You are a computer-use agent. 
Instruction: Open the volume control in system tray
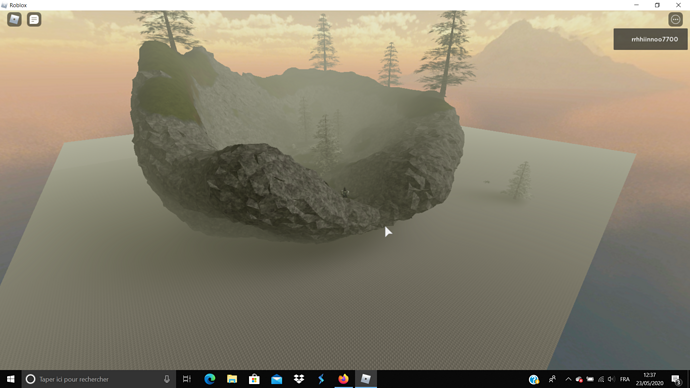[611, 379]
